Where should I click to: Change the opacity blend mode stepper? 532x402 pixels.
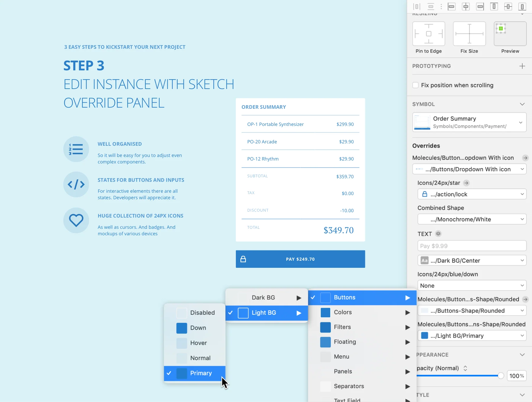pos(465,368)
